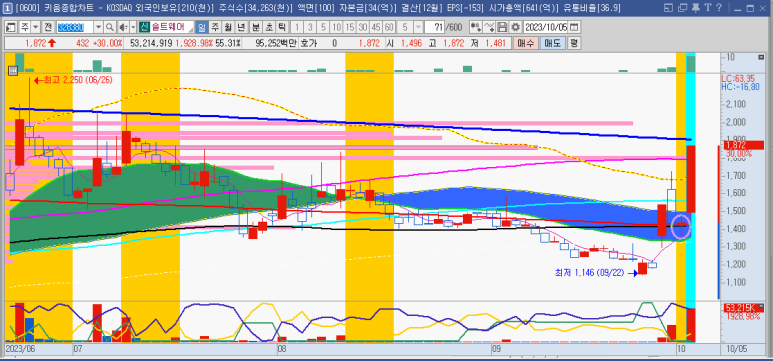Select the 초 second period button
Screen dimensions: 773x361
click(269, 27)
